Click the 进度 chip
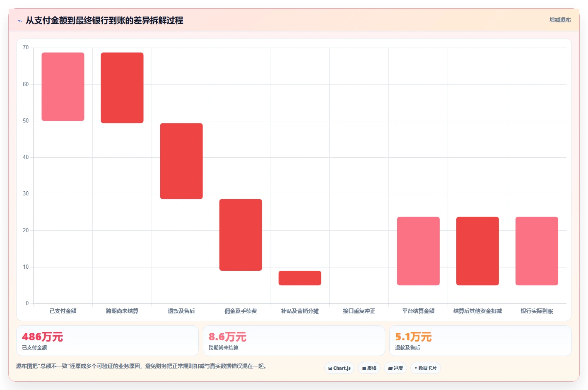Viewport: 588px width, 390px height. (395, 368)
